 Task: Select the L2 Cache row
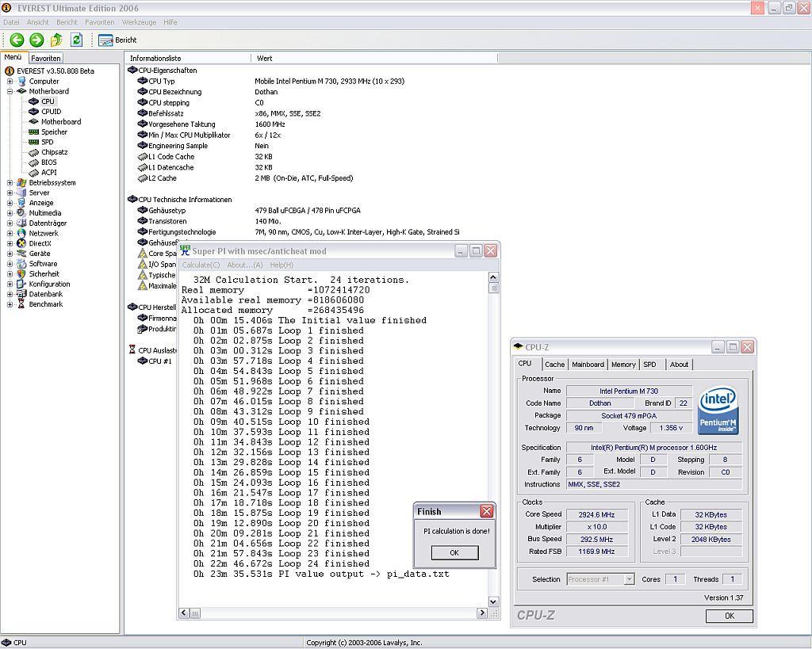246,178
